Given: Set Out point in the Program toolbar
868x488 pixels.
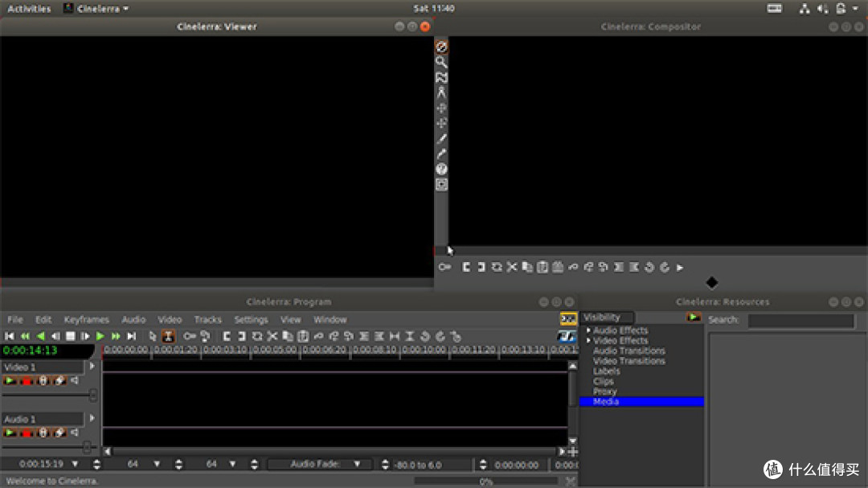Looking at the screenshot, I should [x=241, y=336].
